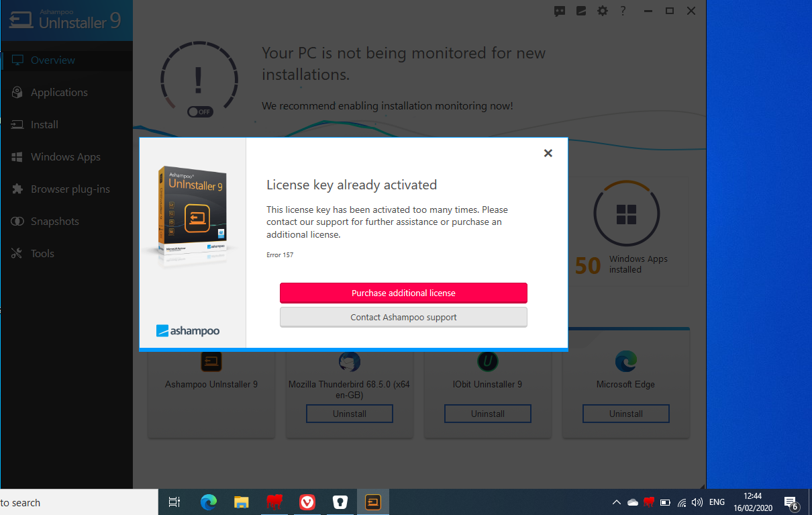Open the 50 Windows Apps installed tile
This screenshot has height=515, width=812.
coord(625,230)
